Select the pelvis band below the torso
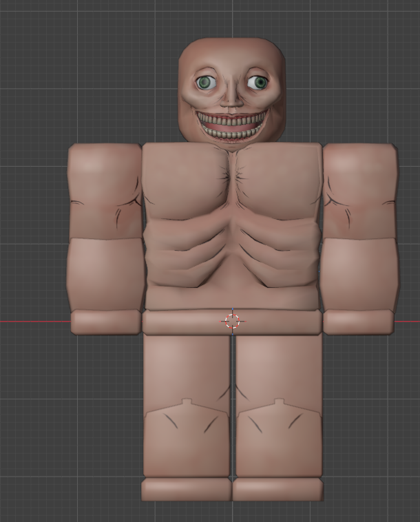The height and width of the screenshot is (522, 420). coord(232,322)
